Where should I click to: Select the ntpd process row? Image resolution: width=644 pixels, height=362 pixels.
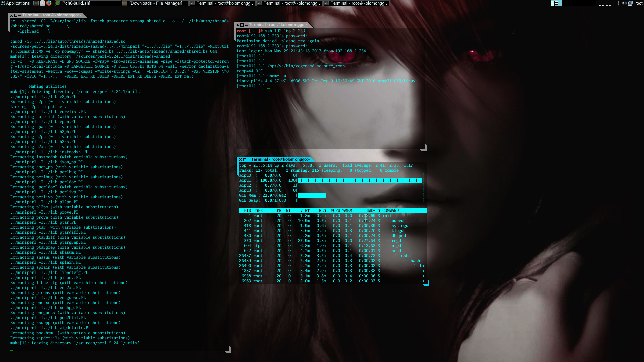click(333, 246)
